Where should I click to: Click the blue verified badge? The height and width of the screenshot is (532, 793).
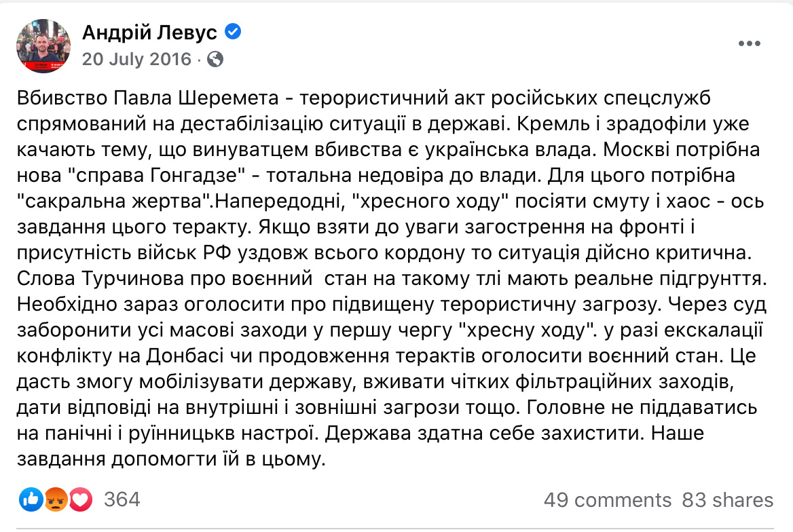click(x=233, y=31)
